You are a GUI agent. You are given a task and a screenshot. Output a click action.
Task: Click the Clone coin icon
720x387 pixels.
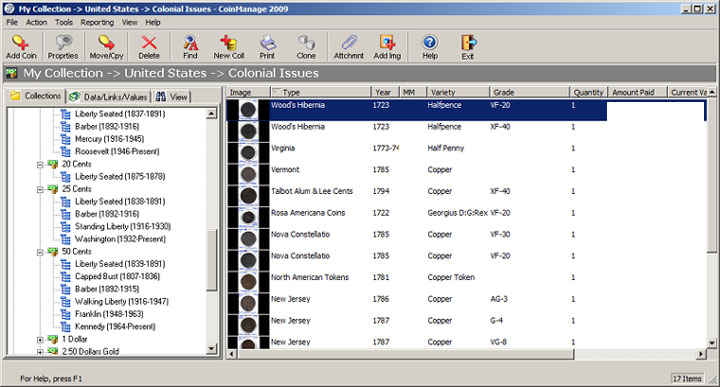tap(306, 47)
